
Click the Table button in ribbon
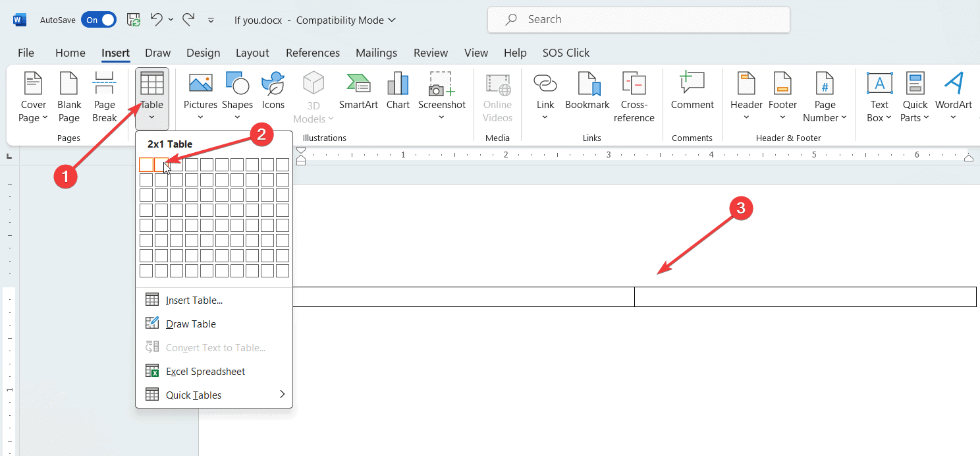tap(152, 98)
